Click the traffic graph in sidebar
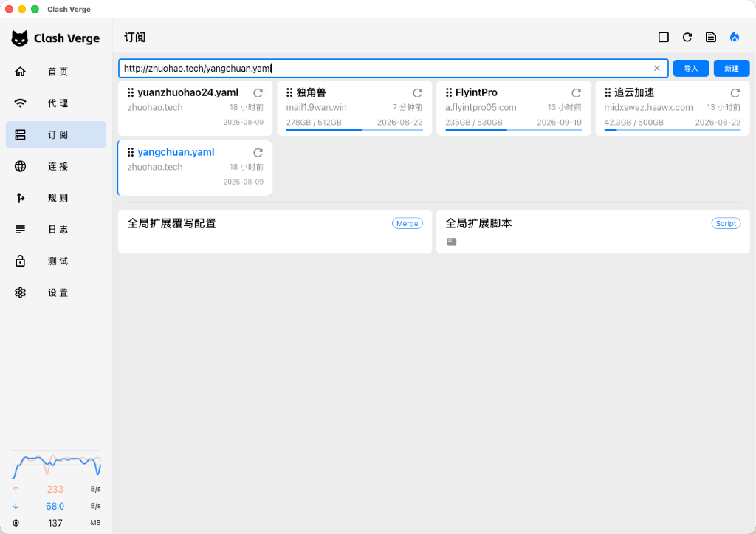The width and height of the screenshot is (756, 534). pos(56,466)
